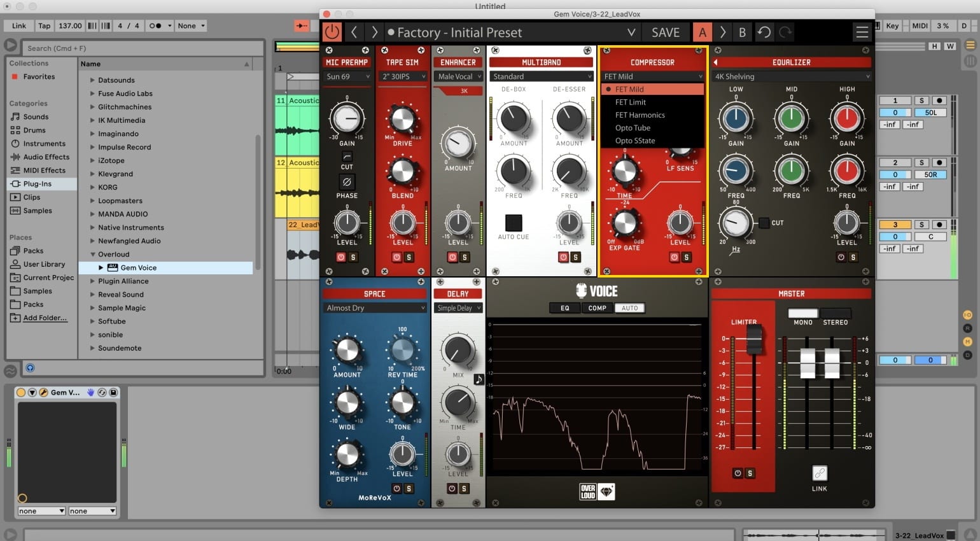Toggle the metronome in Ableton control bar
Screen dimensions: 980x541
(x=155, y=26)
